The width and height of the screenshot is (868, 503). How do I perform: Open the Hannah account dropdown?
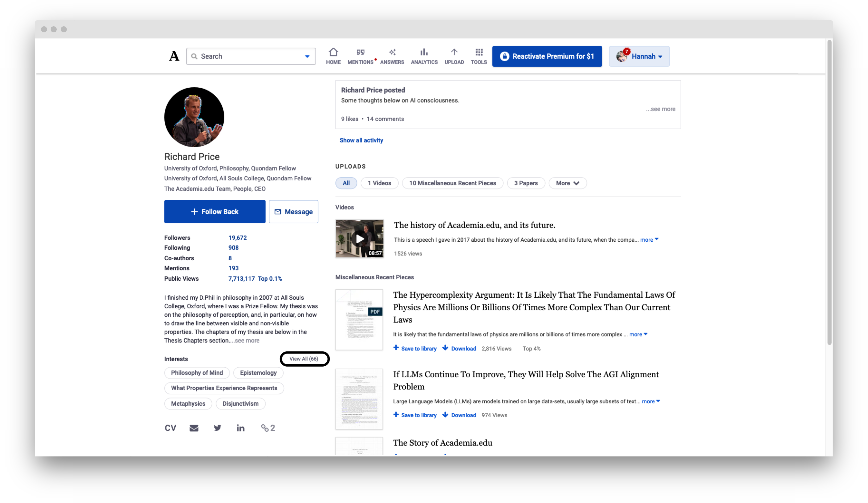tap(639, 56)
